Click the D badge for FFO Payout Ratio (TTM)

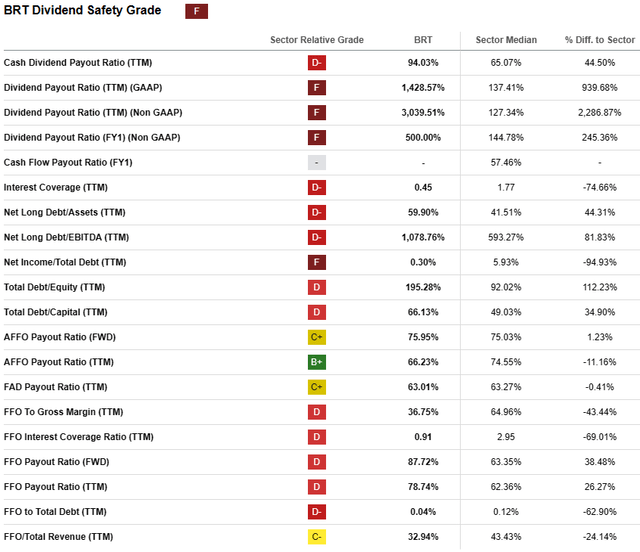point(317,486)
